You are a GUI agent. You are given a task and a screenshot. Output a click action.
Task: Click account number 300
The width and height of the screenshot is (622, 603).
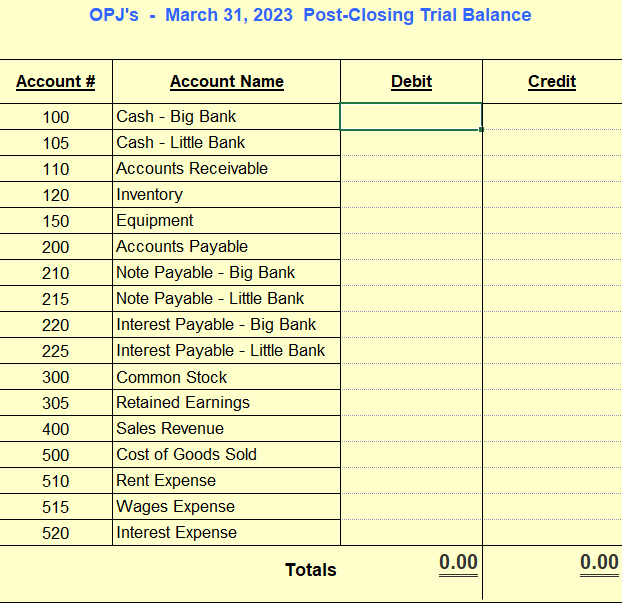point(56,377)
